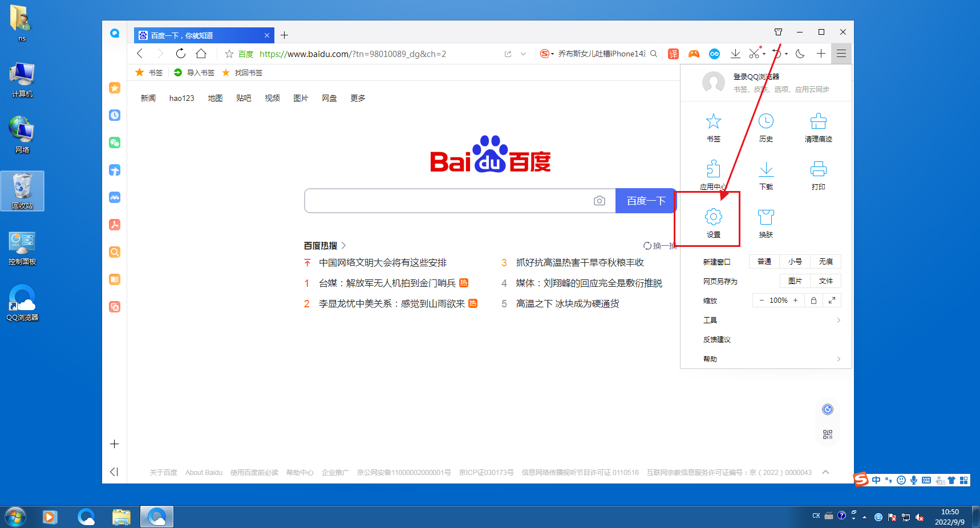
Task: Open the translate icon in toolbar
Action: tap(674, 54)
